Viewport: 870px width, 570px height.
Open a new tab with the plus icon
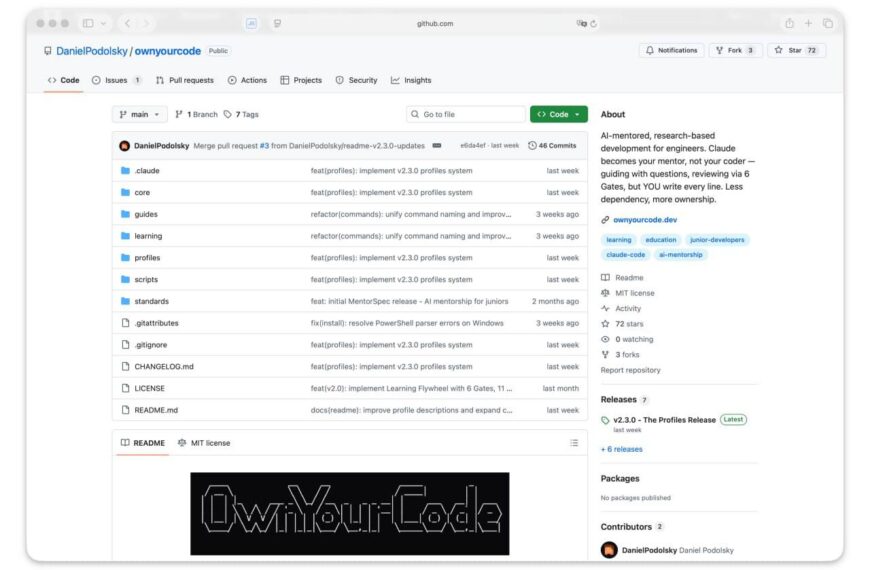(808, 23)
